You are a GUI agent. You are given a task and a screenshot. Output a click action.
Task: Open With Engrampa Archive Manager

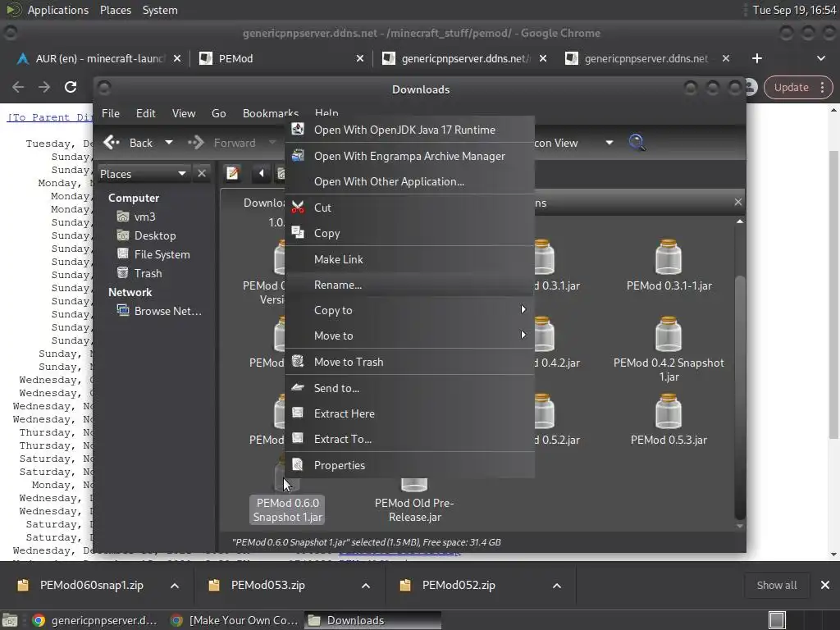[x=410, y=156]
